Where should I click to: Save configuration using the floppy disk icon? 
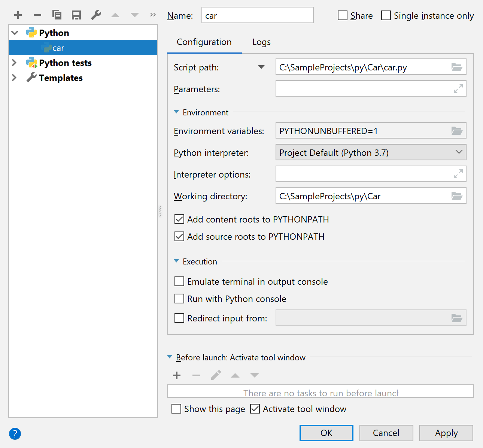pos(76,15)
